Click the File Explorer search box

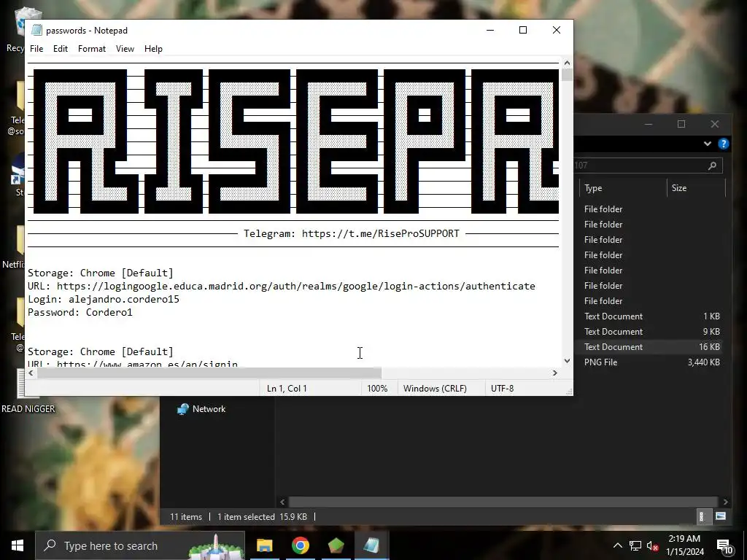(648, 166)
